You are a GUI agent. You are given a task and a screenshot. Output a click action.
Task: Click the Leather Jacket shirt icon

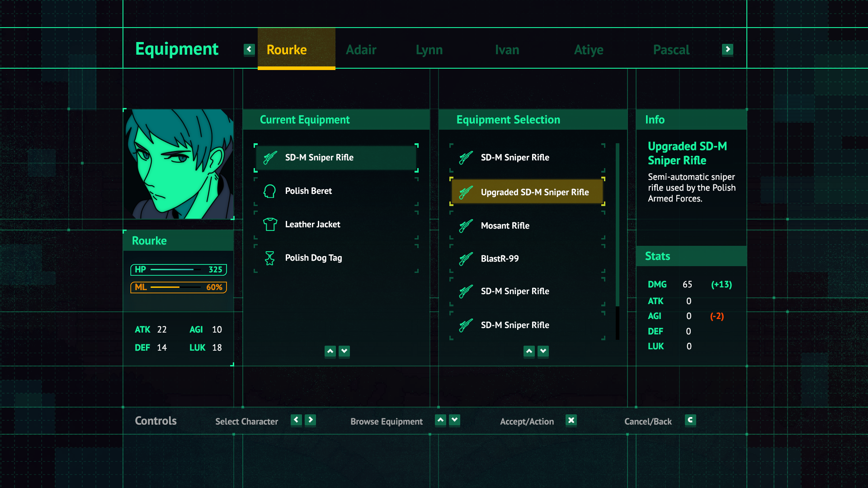pos(270,224)
